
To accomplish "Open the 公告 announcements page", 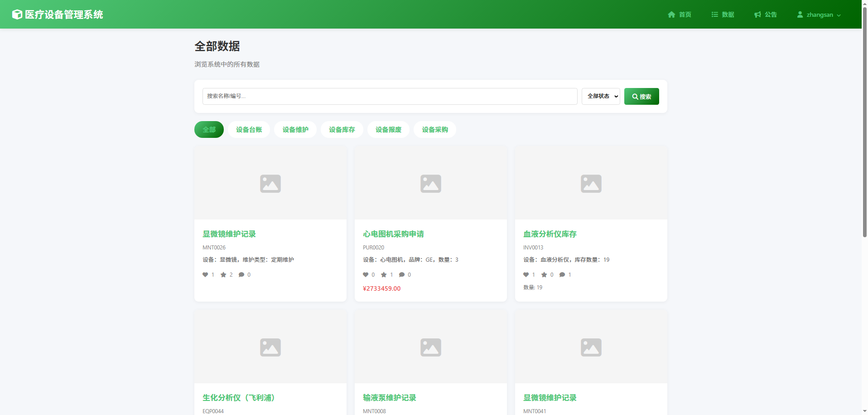I will click(x=766, y=15).
